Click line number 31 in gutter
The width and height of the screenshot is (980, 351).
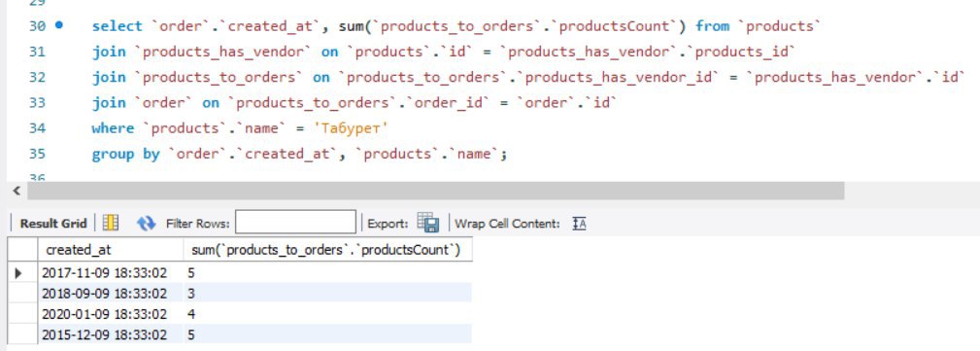click(37, 52)
